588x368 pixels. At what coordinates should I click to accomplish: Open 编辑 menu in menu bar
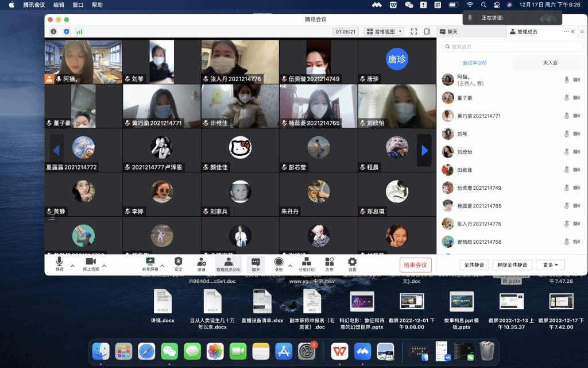59,5
